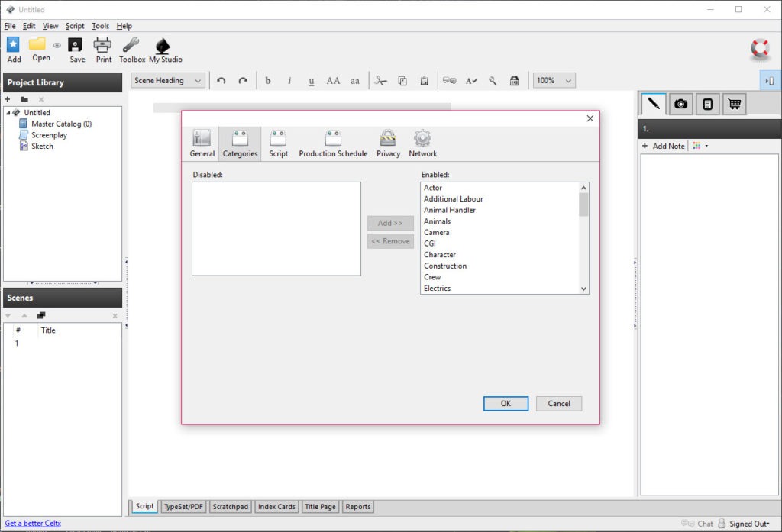782x532 pixels.
Task: Select Master Catalog (0) in Project Library
Action: click(61, 124)
